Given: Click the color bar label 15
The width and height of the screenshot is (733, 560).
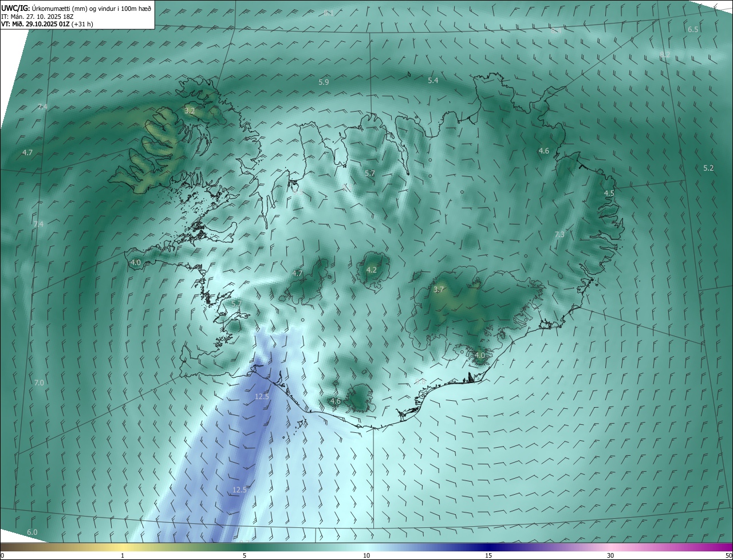Looking at the screenshot, I should (x=488, y=555).
